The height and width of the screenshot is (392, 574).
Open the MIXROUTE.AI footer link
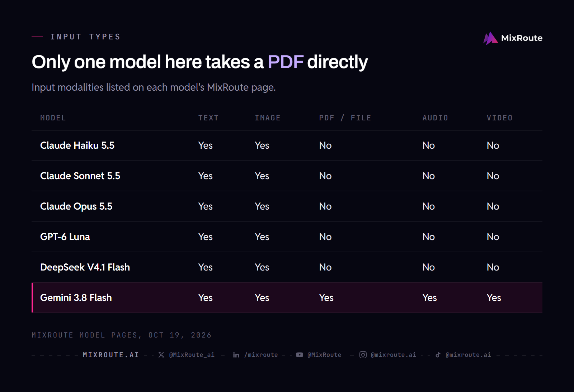[x=111, y=355]
